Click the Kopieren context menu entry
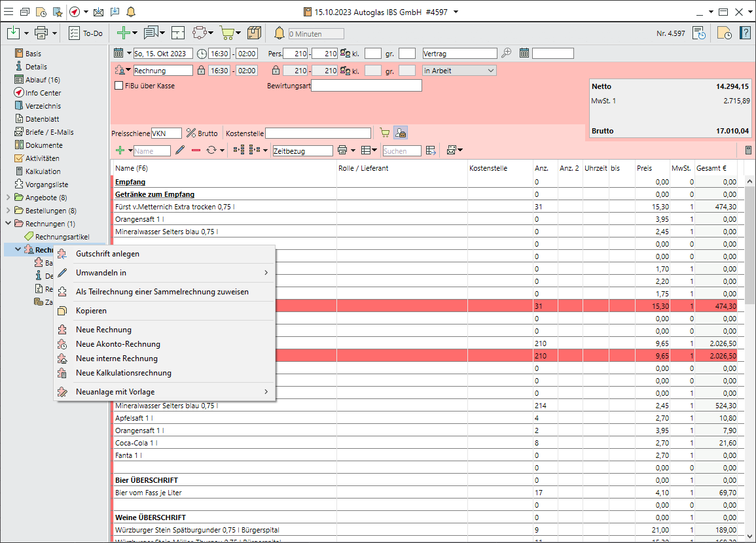Image resolution: width=756 pixels, height=543 pixels. 91,311
